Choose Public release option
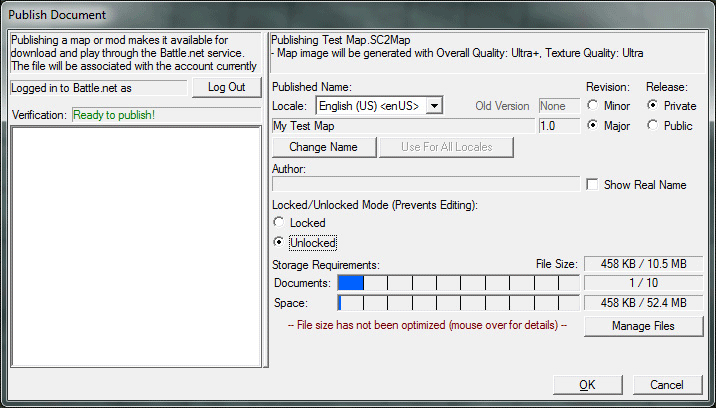Viewport: 716px width, 408px height. coord(653,125)
